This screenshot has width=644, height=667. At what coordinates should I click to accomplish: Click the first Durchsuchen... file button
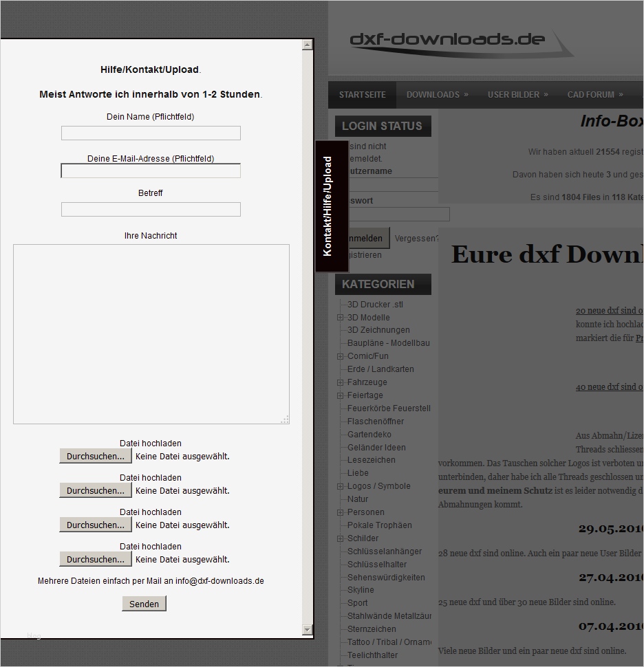tap(96, 456)
